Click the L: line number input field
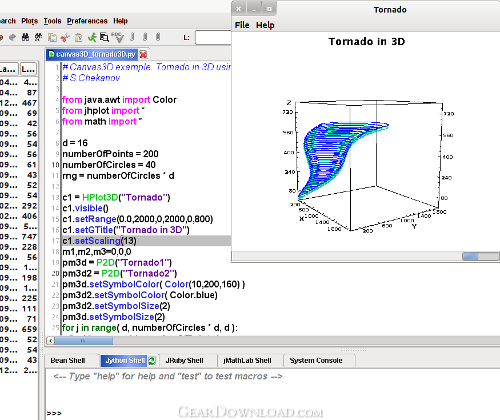Image resolution: width=500 pixels, height=420 pixels. tap(213, 37)
